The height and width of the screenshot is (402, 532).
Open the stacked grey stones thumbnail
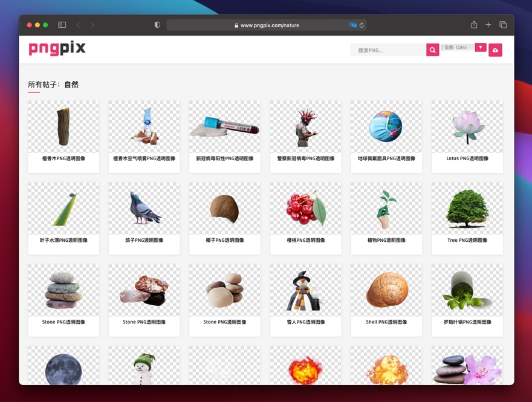(x=63, y=290)
